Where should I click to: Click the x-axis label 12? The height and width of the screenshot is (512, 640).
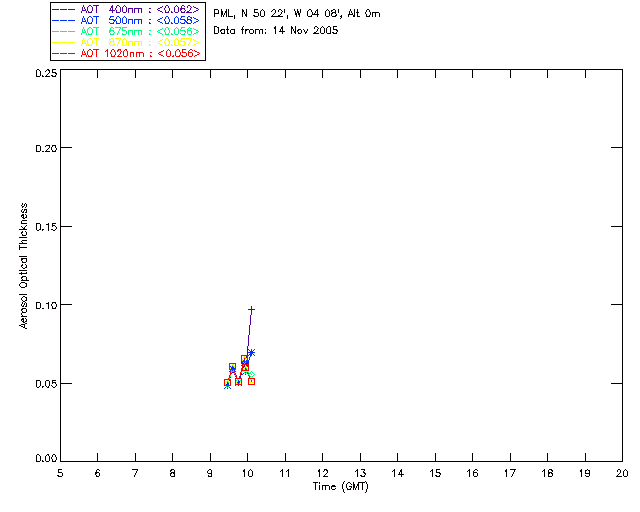[x=322, y=474]
